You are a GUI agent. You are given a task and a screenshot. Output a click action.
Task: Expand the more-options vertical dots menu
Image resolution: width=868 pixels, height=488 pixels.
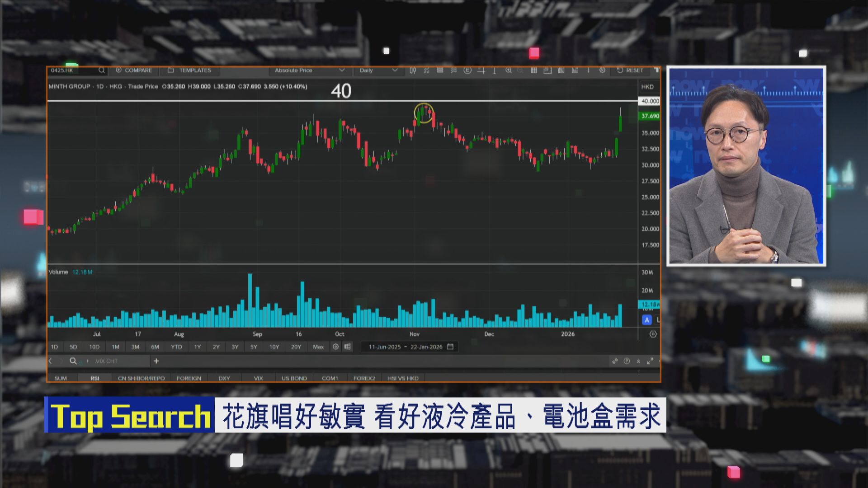pos(588,70)
